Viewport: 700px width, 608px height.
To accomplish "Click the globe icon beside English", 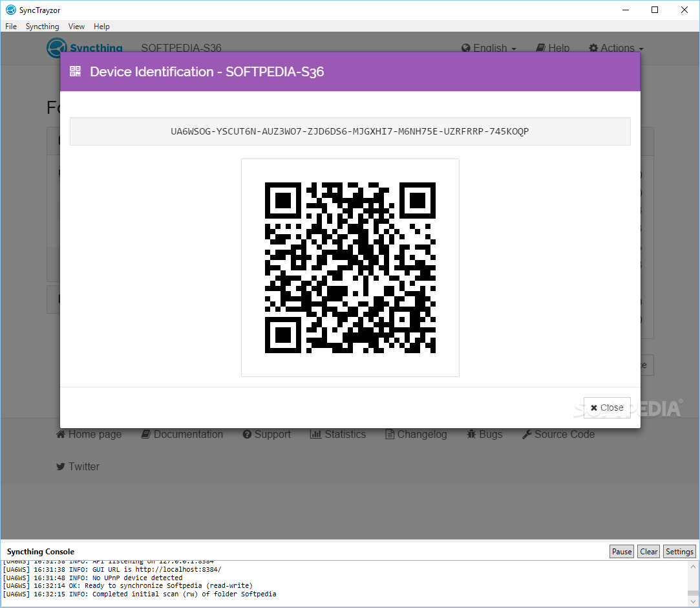I will click(x=465, y=48).
